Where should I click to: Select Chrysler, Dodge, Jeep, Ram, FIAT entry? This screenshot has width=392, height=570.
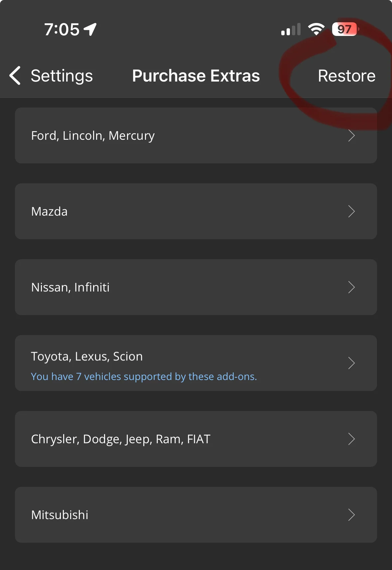pos(196,439)
